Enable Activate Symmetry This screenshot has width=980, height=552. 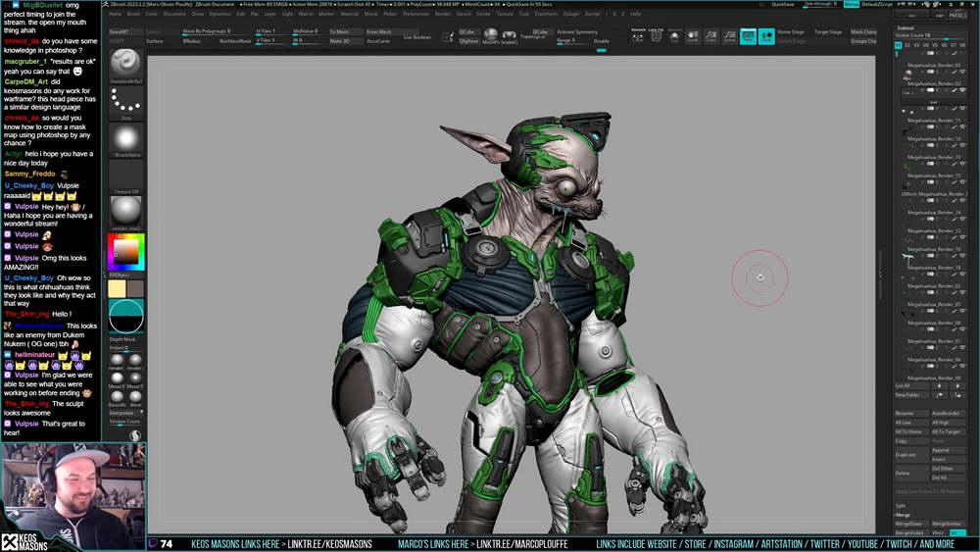577,32
